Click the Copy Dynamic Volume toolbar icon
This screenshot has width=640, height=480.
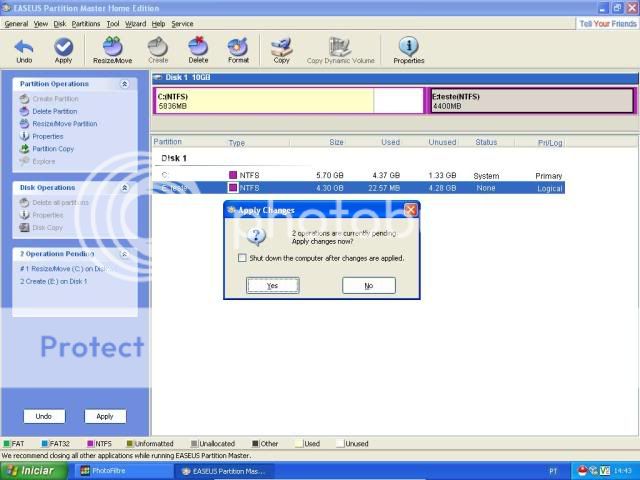[x=340, y=50]
